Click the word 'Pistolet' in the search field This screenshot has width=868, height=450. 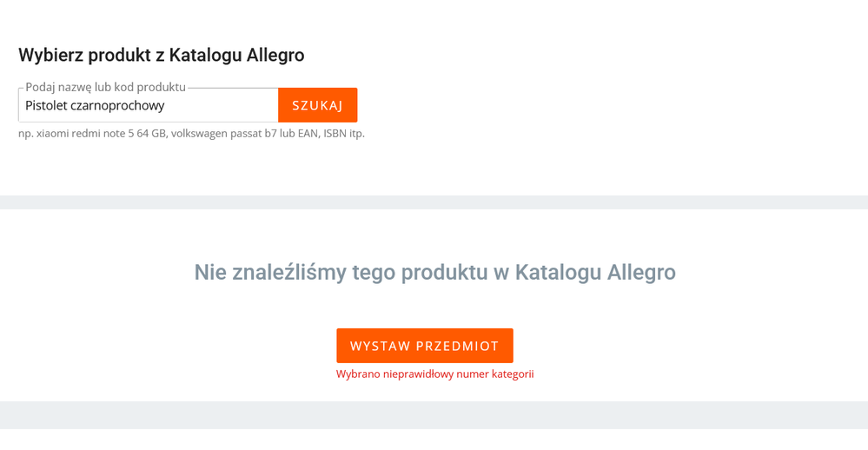(46, 106)
